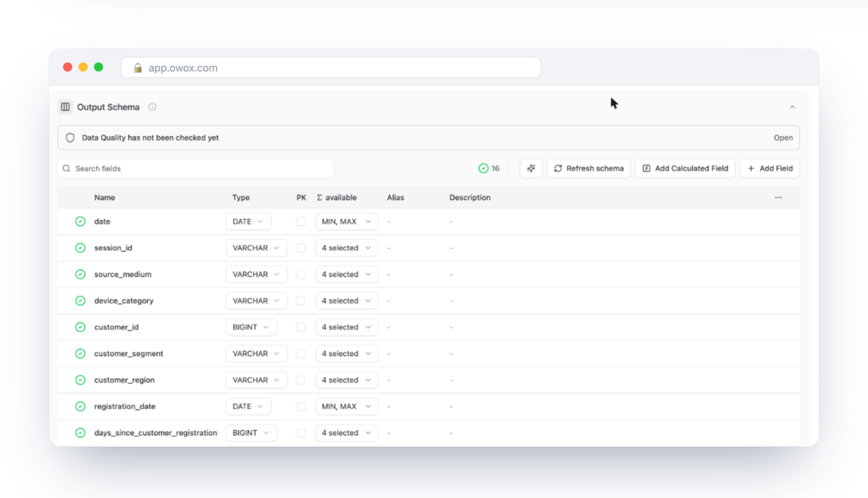Click Add Calculated Field
Viewport: 868px width, 498px height.
(685, 169)
